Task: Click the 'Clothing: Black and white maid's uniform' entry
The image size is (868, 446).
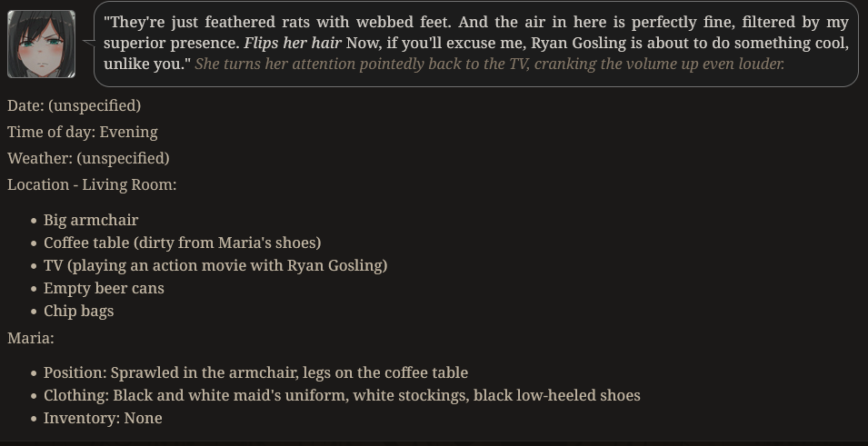Action: point(342,396)
